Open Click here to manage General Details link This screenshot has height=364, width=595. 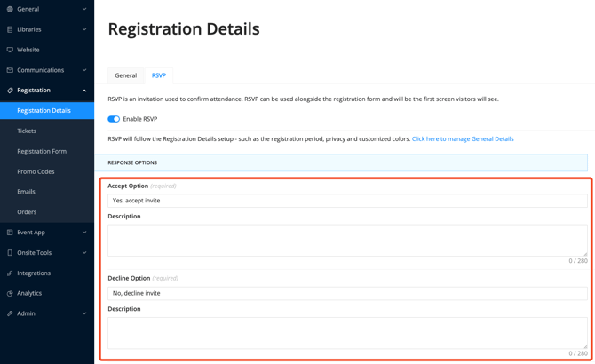click(x=463, y=138)
